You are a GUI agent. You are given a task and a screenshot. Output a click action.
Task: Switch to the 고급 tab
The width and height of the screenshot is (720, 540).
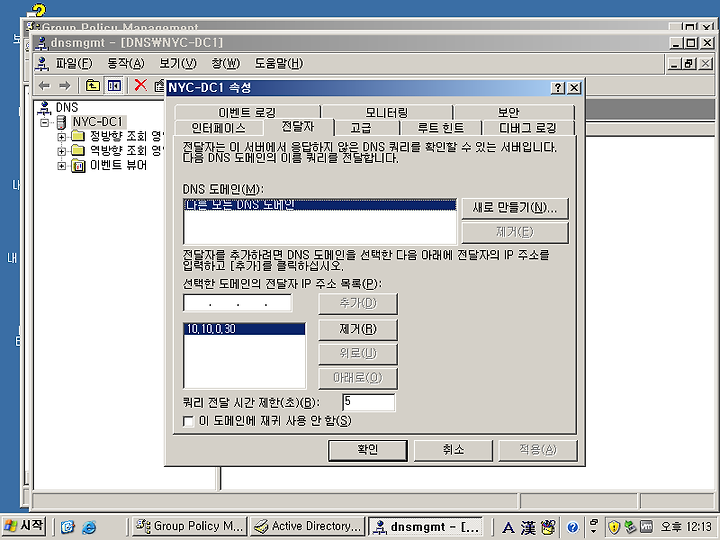[x=366, y=128]
